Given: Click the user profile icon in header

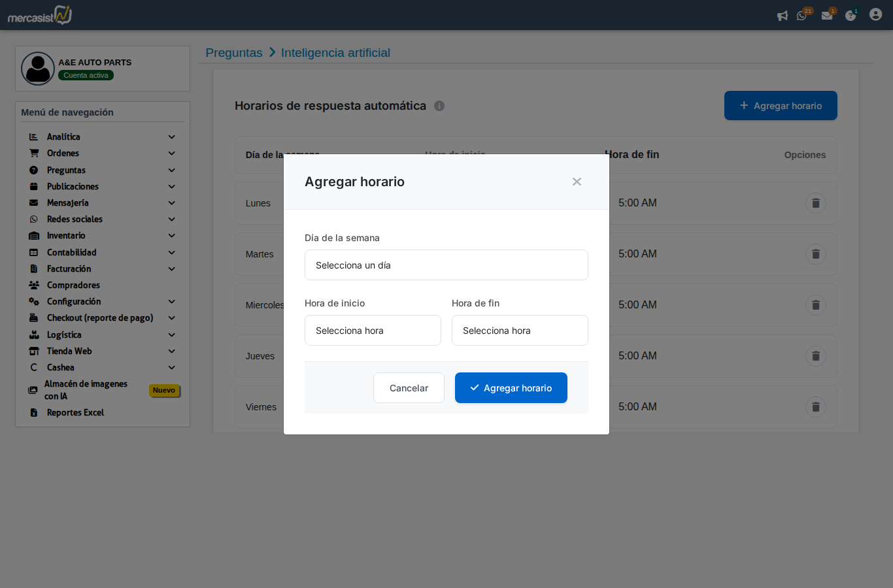Looking at the screenshot, I should [875, 14].
